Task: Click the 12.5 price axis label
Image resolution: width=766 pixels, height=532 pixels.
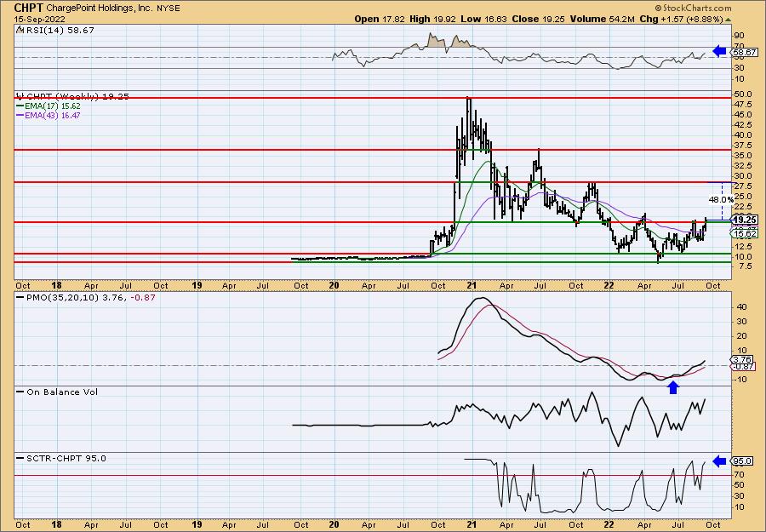Action: tap(743, 247)
